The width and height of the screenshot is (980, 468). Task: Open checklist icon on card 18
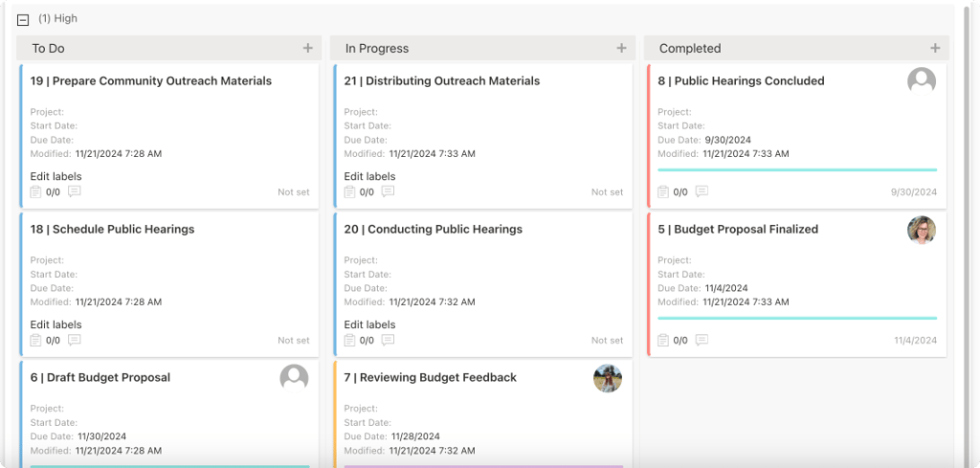[35, 340]
